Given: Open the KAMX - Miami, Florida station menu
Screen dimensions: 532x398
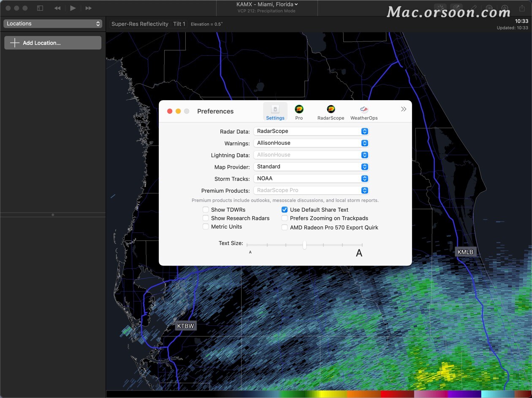Looking at the screenshot, I should click(266, 4).
